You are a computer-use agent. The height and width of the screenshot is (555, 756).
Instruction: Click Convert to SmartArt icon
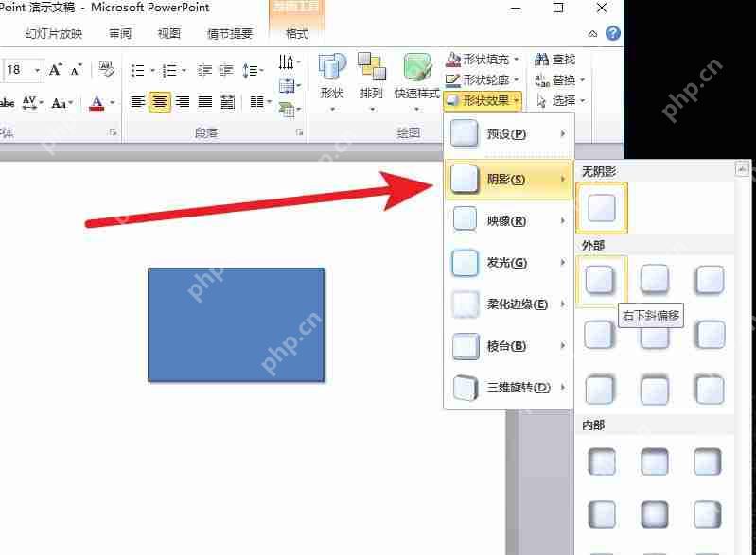[290, 110]
